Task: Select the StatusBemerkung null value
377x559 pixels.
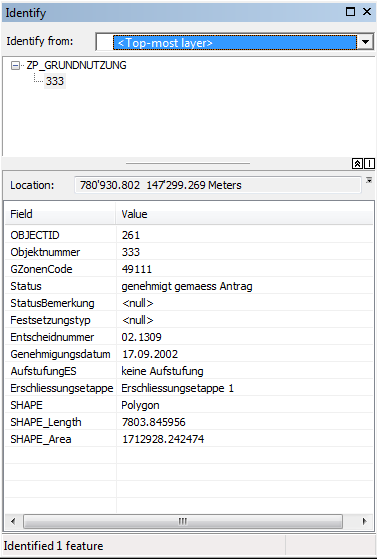Action: pos(138,303)
